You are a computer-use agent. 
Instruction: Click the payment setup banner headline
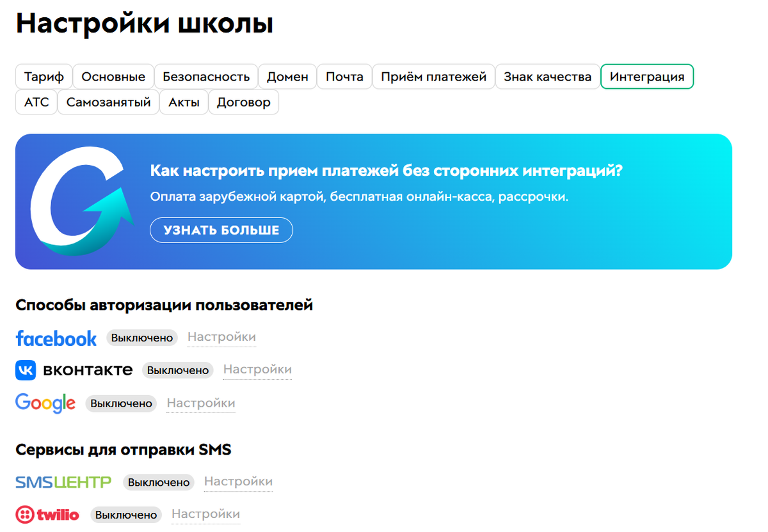coord(386,171)
